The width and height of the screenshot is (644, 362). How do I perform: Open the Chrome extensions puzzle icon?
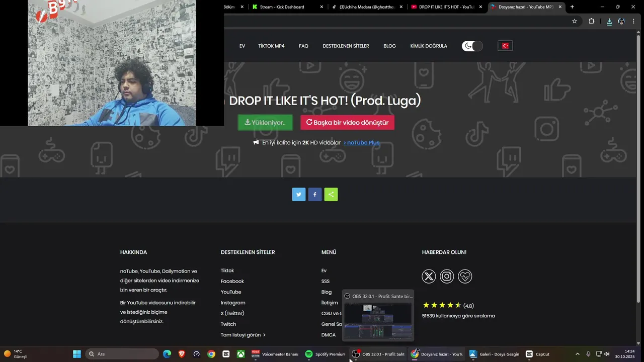coord(591,21)
